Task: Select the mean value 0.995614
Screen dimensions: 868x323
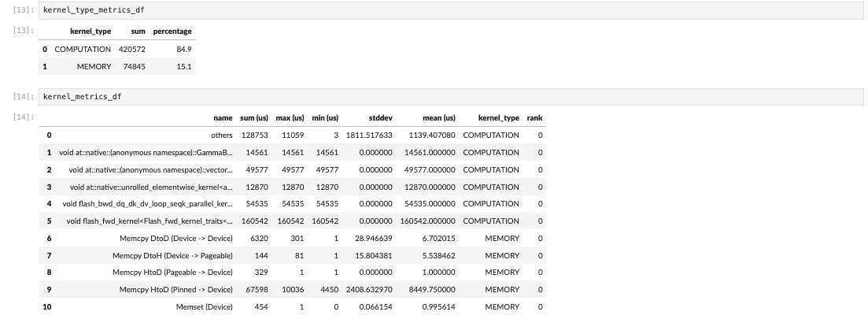Action: (x=439, y=307)
